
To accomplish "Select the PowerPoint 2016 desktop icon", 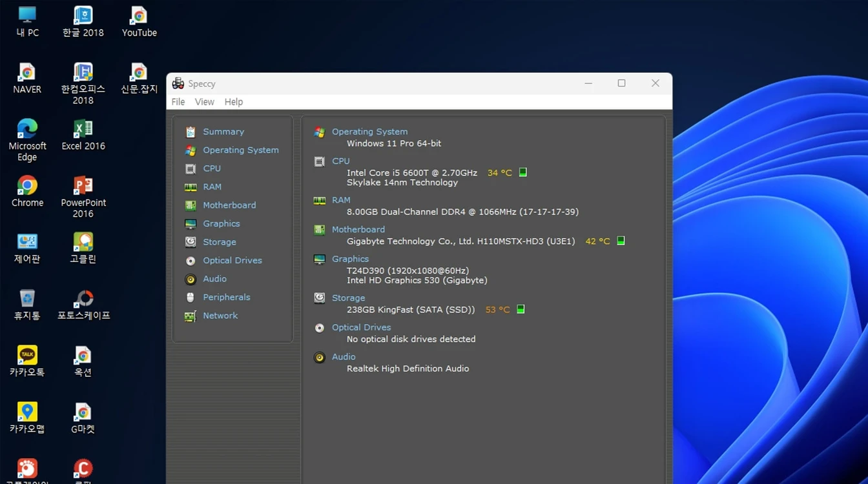I will point(83,196).
